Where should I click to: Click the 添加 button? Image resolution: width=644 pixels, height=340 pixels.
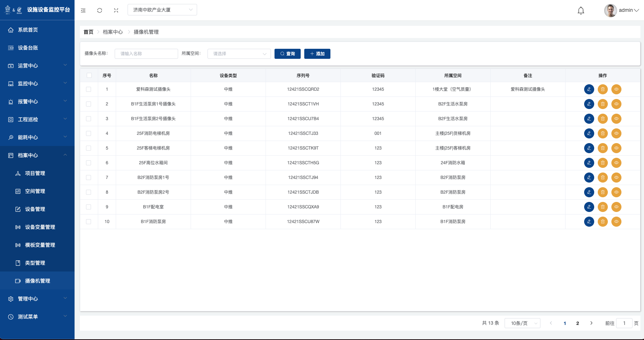(317, 54)
